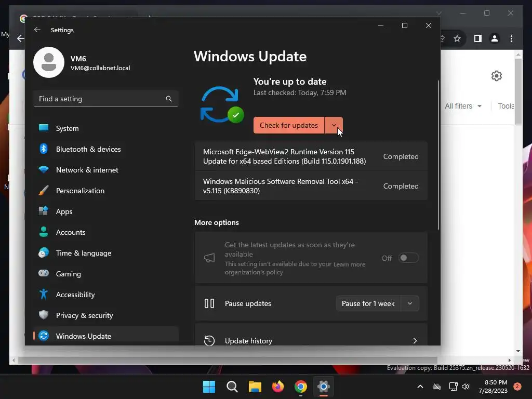Image resolution: width=532 pixels, height=399 pixels.
Task: Focus the Find a setting search box
Action: tap(106, 99)
